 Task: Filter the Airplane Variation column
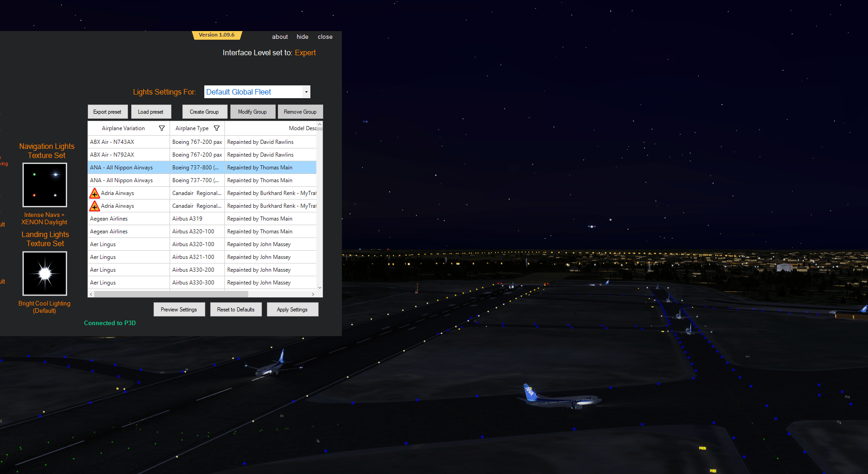(x=162, y=128)
